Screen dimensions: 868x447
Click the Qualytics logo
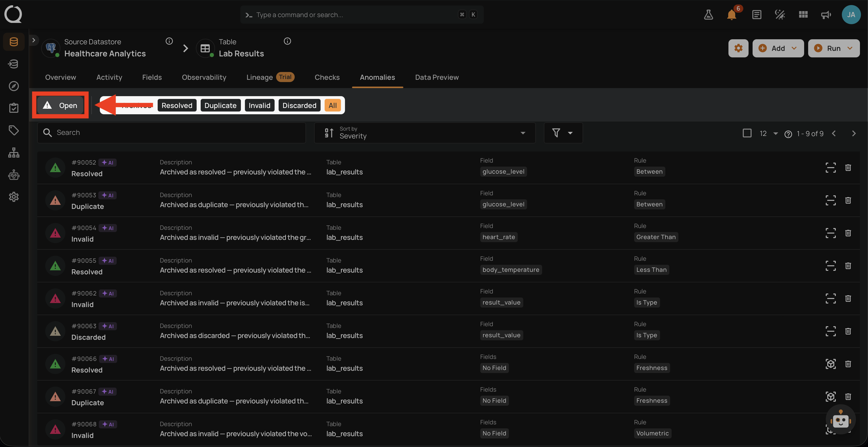[13, 15]
